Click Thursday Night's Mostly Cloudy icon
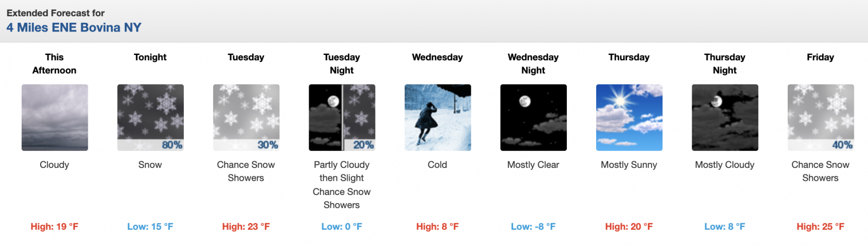Viewport: 868px width, 246px height. [x=725, y=117]
